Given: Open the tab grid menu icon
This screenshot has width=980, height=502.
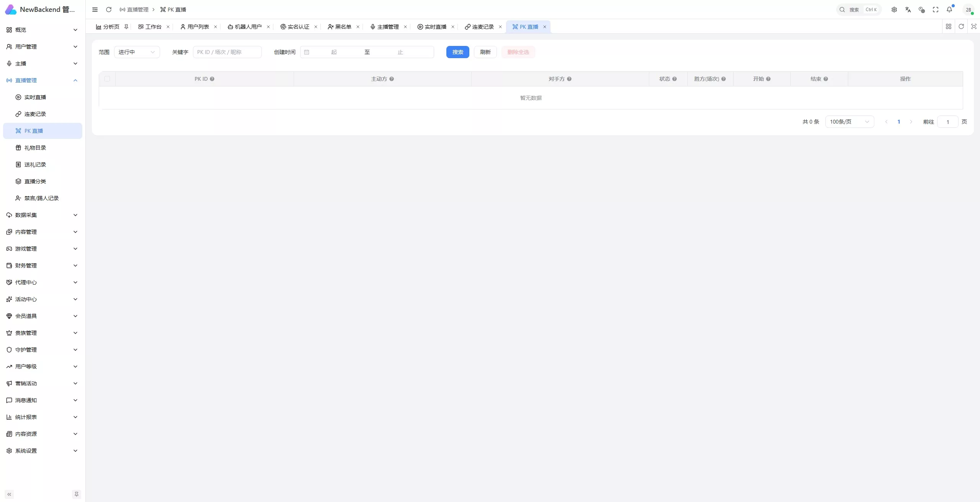Looking at the screenshot, I should (949, 26).
